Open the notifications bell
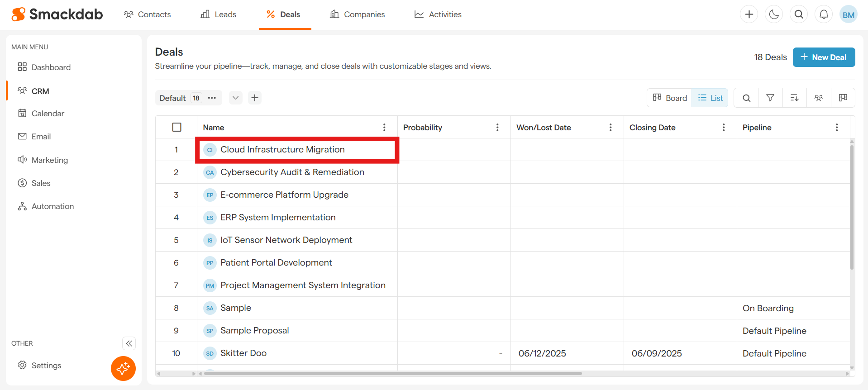Screen dimensions: 868x390 coord(824,14)
